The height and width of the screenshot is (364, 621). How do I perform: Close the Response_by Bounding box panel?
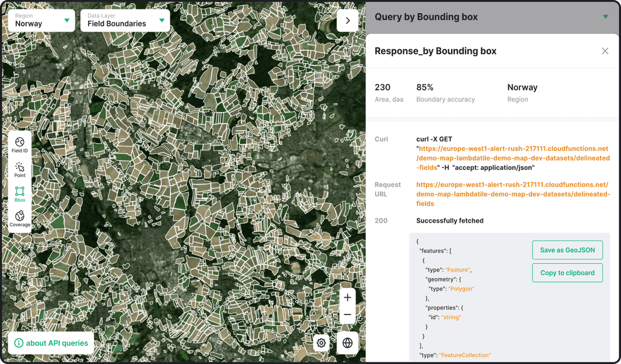coord(605,51)
